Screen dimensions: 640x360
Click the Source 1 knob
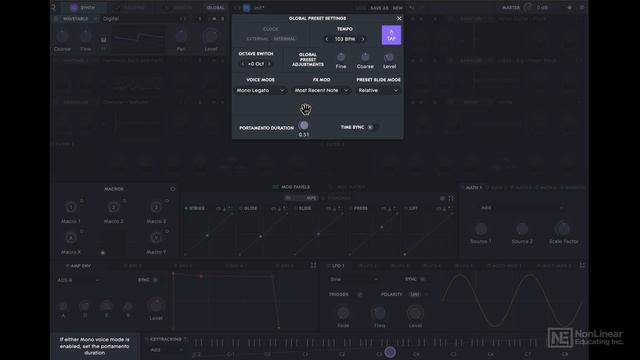coord(481,229)
